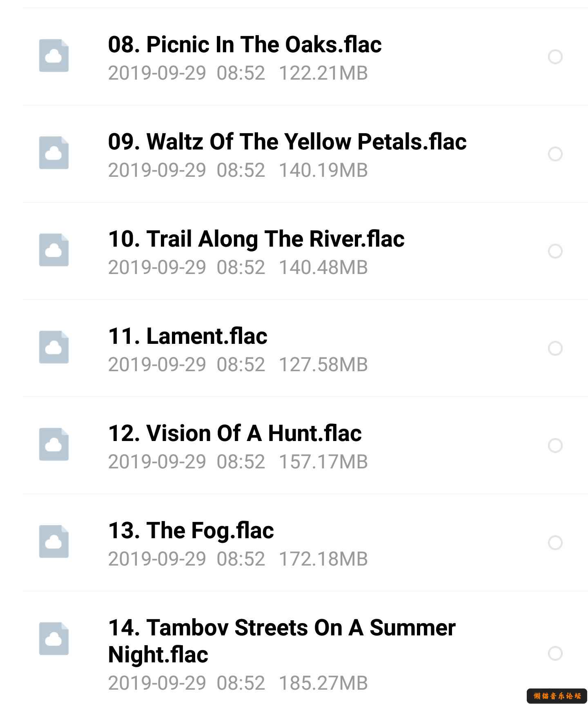This screenshot has height=704, width=588.
Task: Click cloud file icon for Vision Of A Hunt
Action: point(54,445)
